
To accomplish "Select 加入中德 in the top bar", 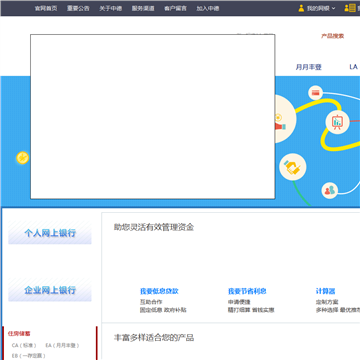I will (x=208, y=8).
